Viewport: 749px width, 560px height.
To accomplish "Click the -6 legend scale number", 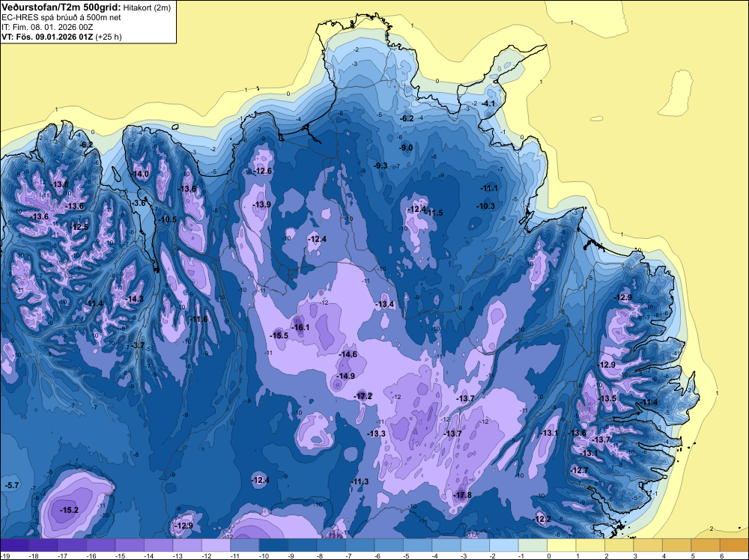I will 378,556.
